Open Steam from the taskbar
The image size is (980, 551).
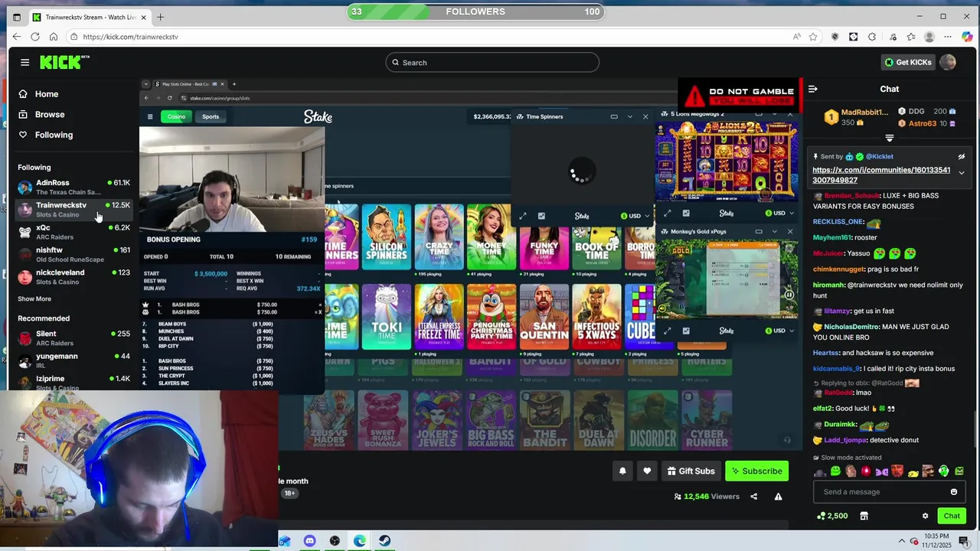(x=384, y=541)
